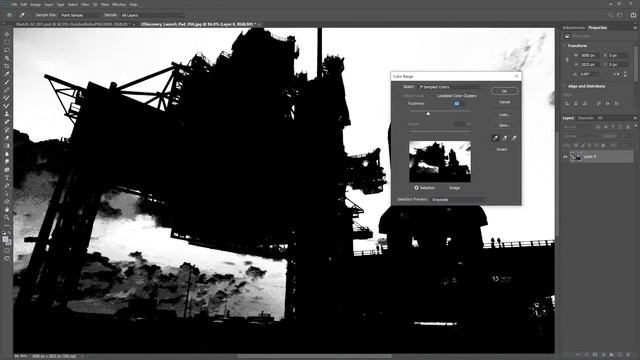The width and height of the screenshot is (640, 360).
Task: Open the layer filter kind dropdown
Action: (579, 127)
